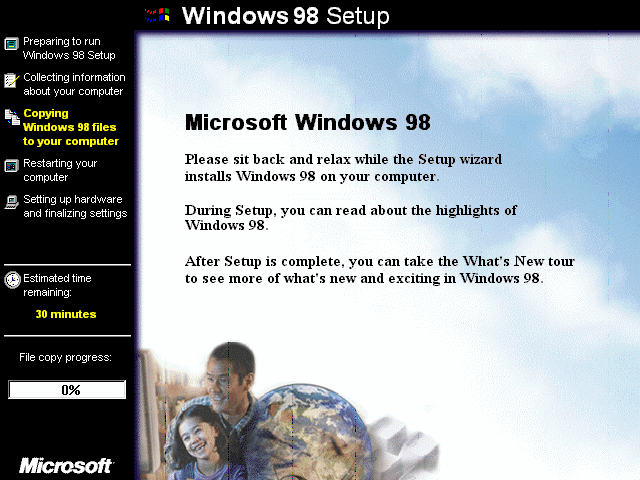Click the Windows 98 Setup title text
Image resolution: width=640 pixels, height=480 pixels.
(285, 16)
